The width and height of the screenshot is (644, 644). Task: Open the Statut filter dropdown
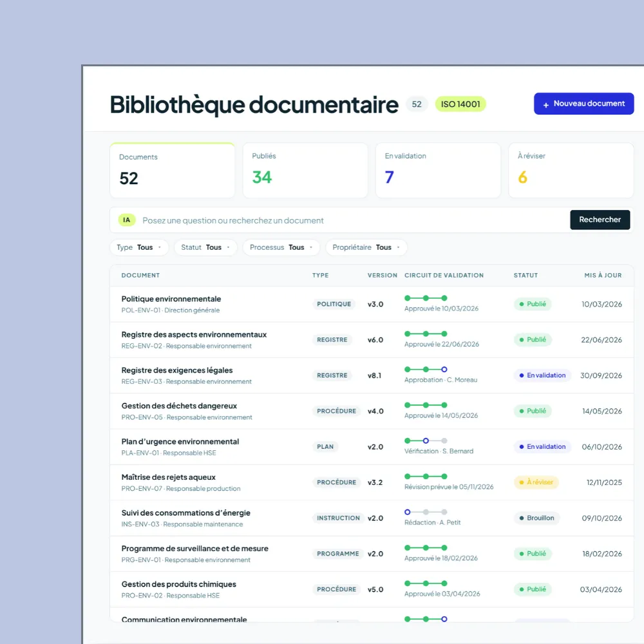point(206,247)
